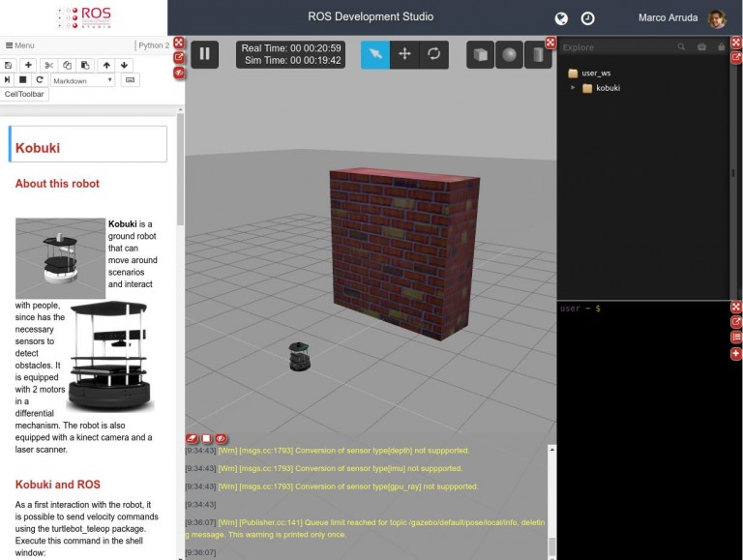Click the About this robot heading
The width and height of the screenshot is (743, 560).
(x=57, y=184)
